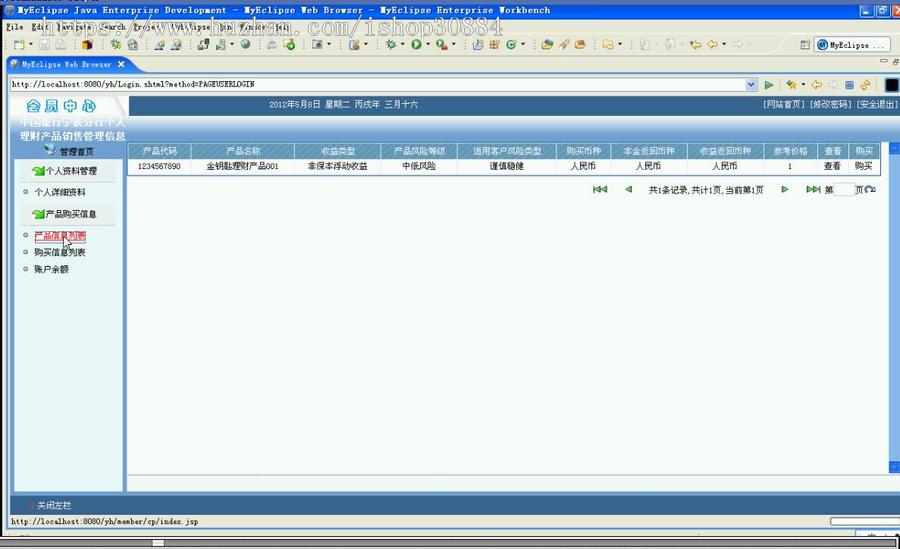Click the 金钥匙理财产品001 product name

[242, 166]
